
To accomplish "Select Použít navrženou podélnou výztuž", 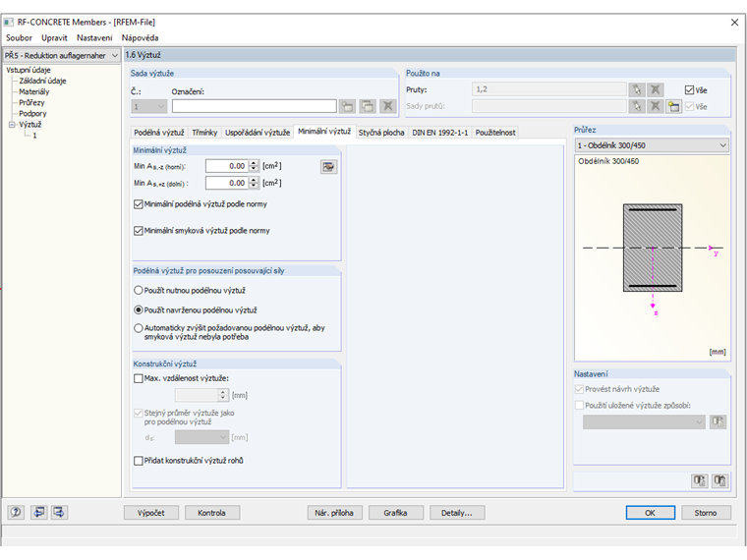I will (x=139, y=310).
